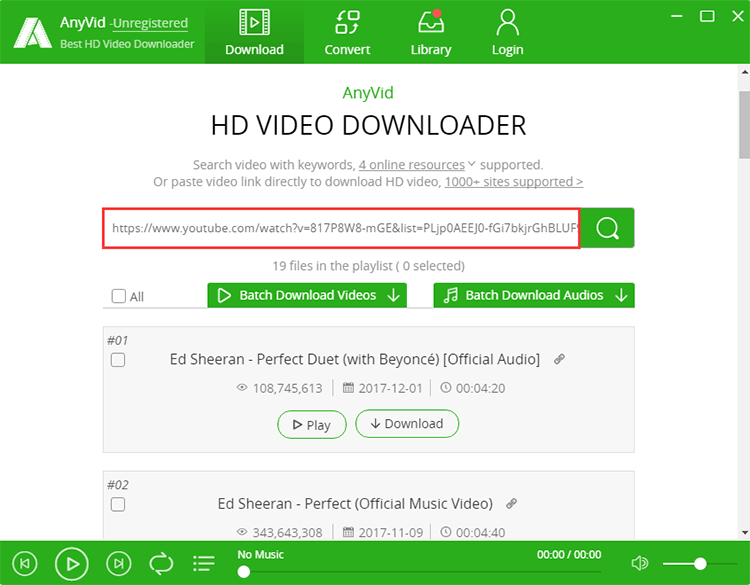Maximize the AnyVid window

pyautogui.click(x=707, y=16)
